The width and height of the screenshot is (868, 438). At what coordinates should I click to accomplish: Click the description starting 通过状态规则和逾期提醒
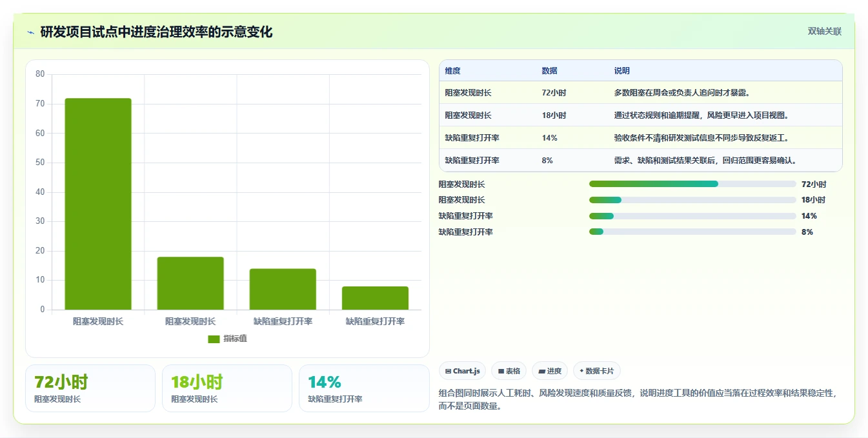point(701,115)
